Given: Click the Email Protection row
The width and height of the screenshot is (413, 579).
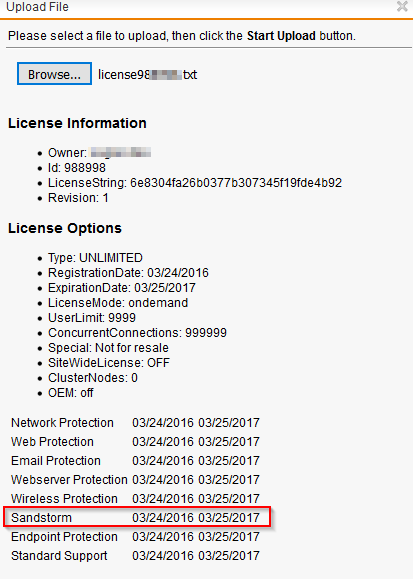Looking at the screenshot, I should coord(135,461).
